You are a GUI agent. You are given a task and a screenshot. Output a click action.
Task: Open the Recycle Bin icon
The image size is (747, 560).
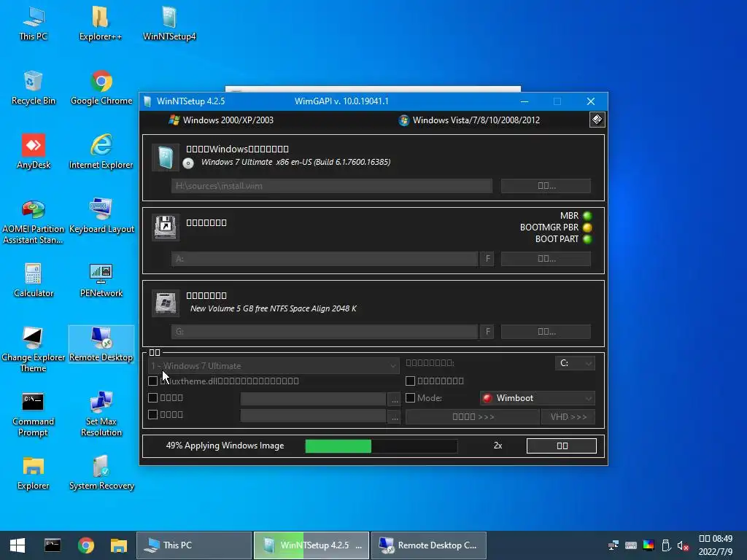[34, 88]
